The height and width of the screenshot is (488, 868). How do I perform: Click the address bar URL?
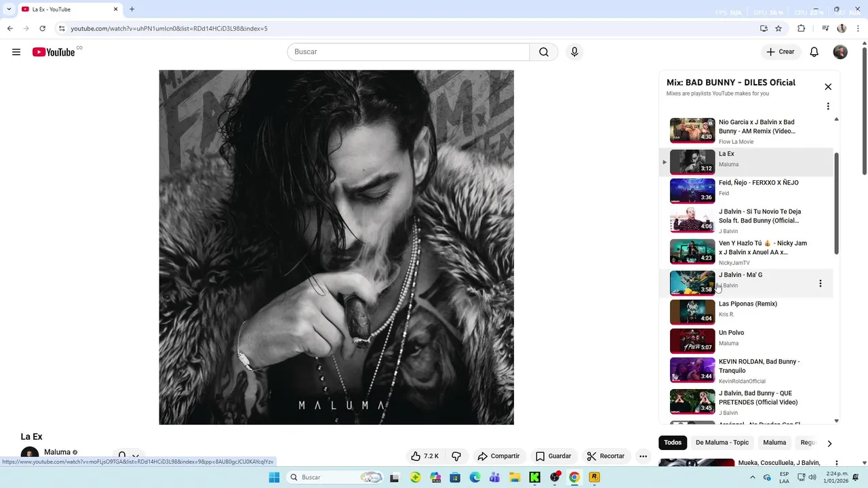(170, 28)
